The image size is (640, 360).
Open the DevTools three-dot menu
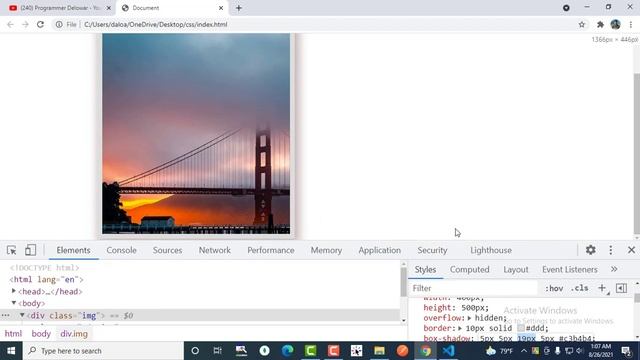tap(611, 250)
